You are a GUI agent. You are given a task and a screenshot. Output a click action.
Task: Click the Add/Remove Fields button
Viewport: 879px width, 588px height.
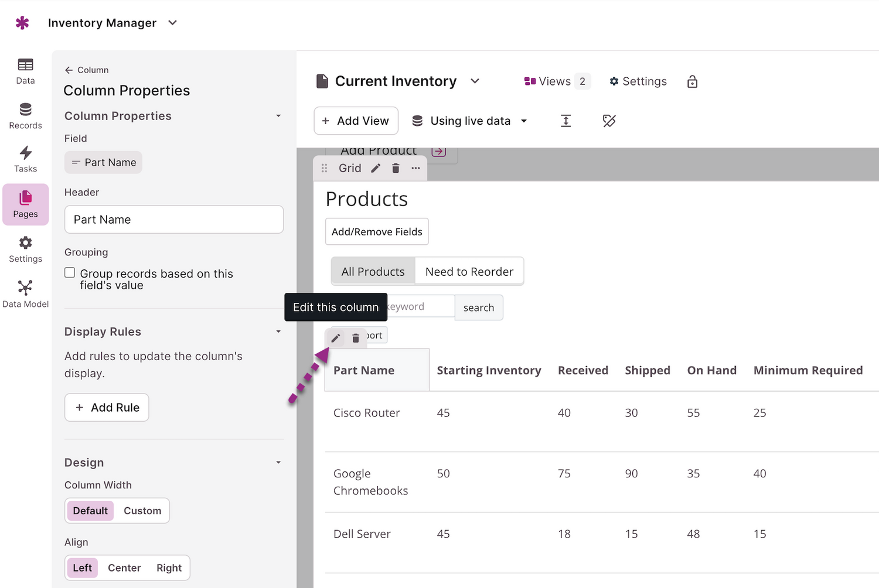point(377,232)
